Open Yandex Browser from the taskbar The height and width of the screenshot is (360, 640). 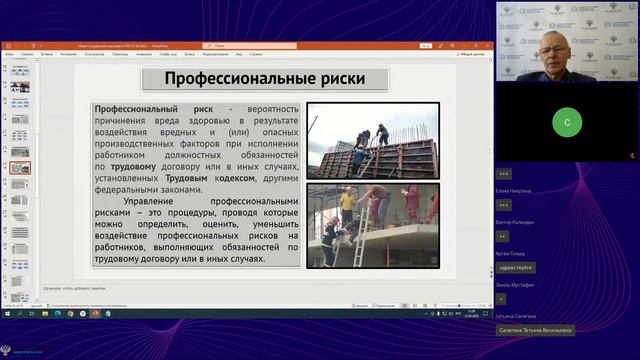tap(83, 313)
